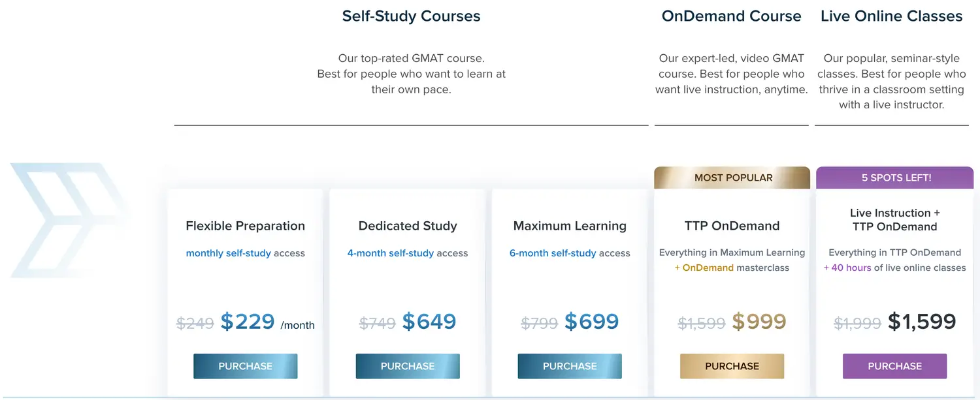Purchase the TTP OnDemand course
Screen dimensions: 980x400
[732, 366]
